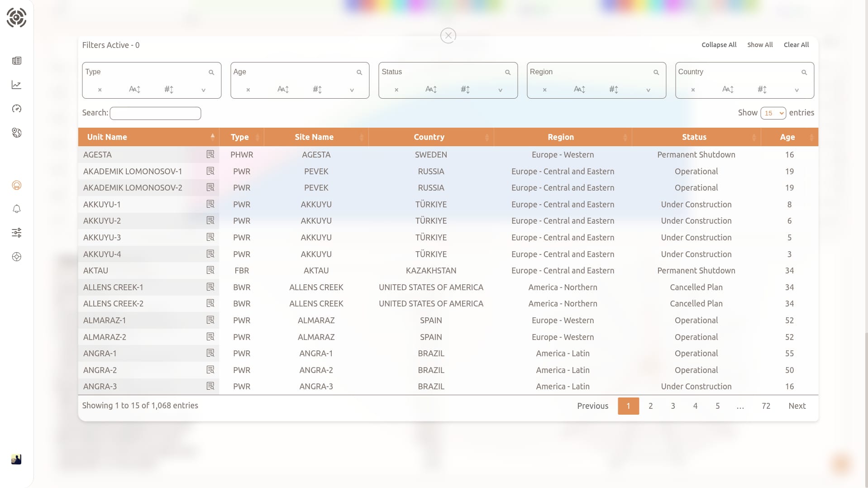Open details icon for AKKUYU-1
This screenshot has height=488, width=868.
point(210,204)
